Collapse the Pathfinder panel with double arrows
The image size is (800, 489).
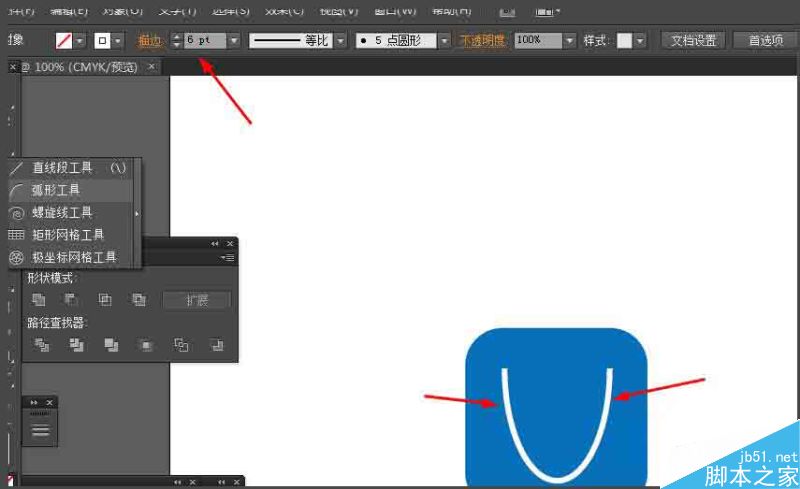(x=215, y=244)
